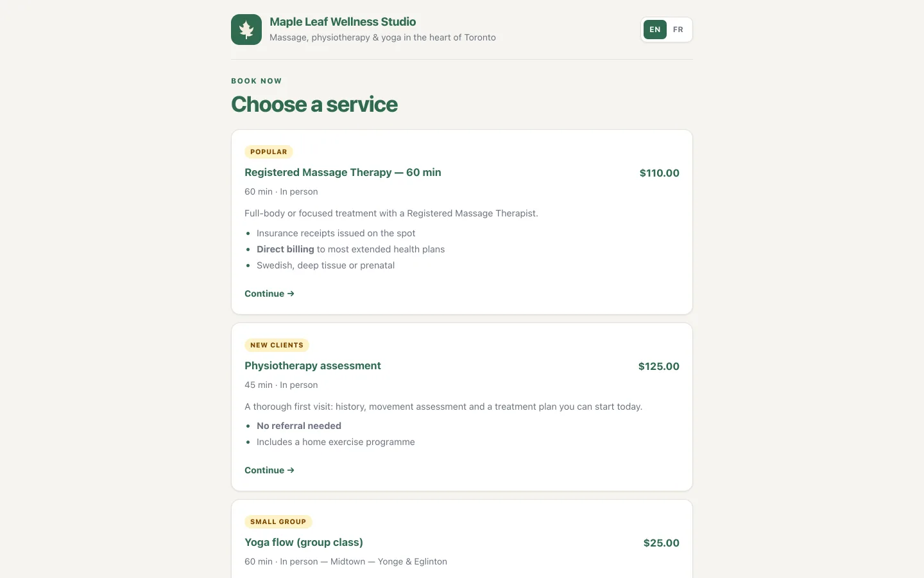Click the Midtown — Yonge & Eglinton location line
The image size is (924, 578).
pos(345,561)
